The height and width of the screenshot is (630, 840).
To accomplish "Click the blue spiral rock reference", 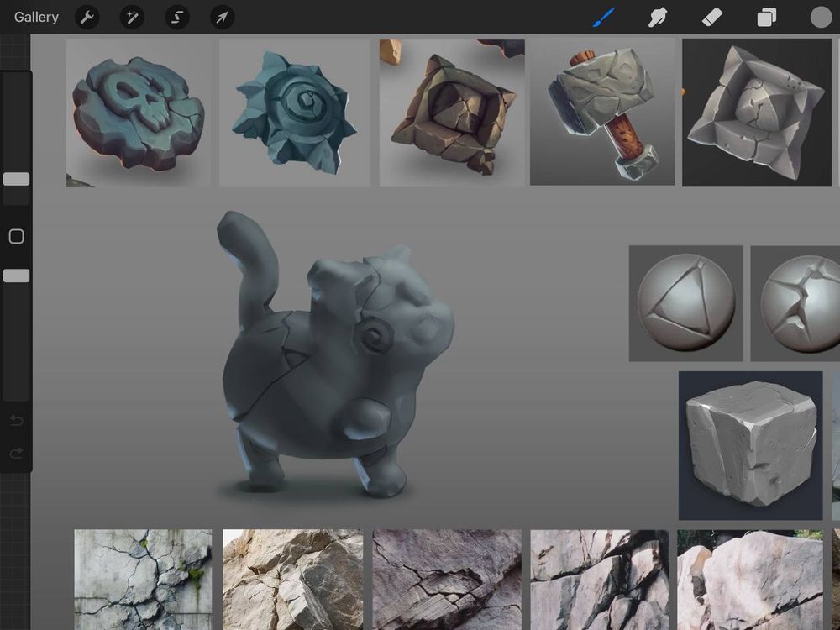I will pos(294,113).
